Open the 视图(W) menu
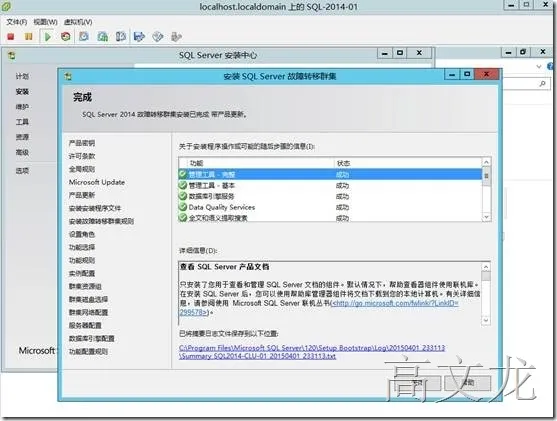The width and height of the screenshot is (557, 421). [45, 22]
